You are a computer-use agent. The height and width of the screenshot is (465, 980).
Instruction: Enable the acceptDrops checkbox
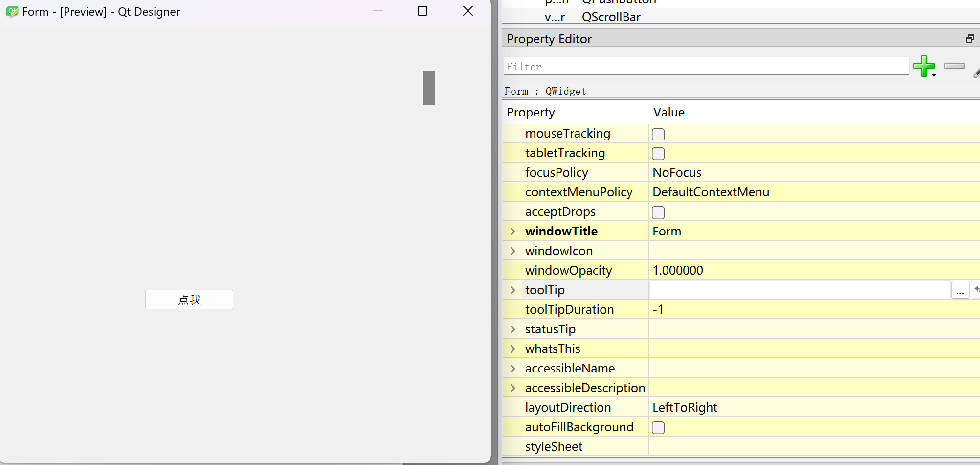pos(659,212)
